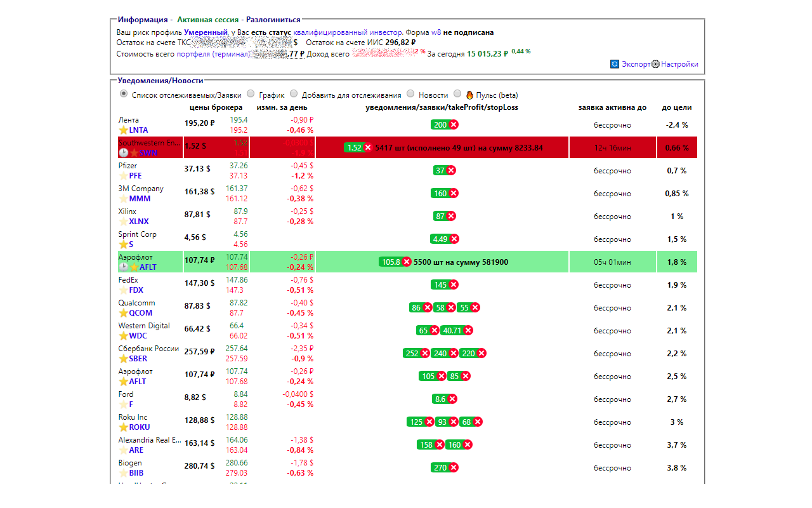Toggle the star next to ROKU
Screen dimensions: 812x508
123,427
